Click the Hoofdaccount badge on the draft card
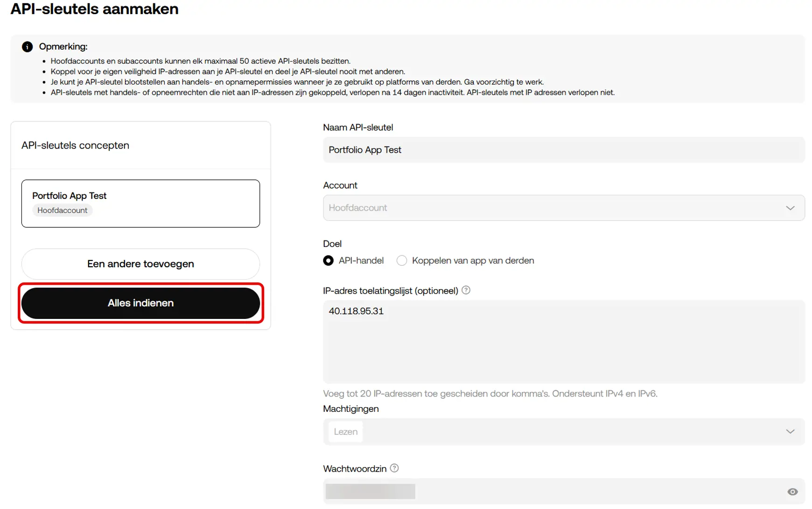 click(x=62, y=210)
